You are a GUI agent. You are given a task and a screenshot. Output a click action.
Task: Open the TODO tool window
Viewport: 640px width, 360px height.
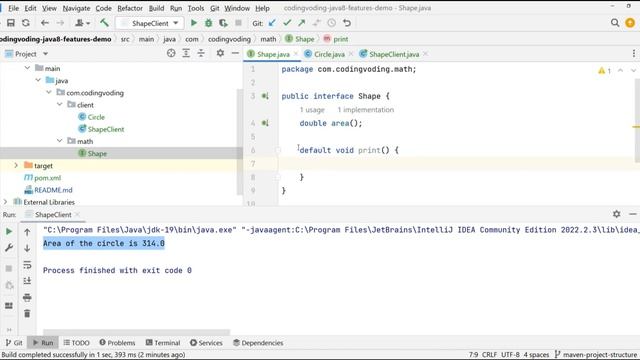[76, 342]
